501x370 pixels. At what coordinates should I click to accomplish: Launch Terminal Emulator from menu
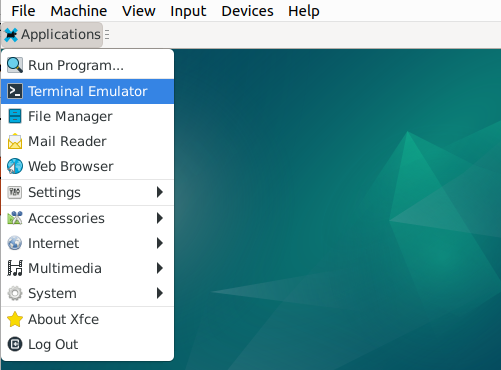point(88,91)
